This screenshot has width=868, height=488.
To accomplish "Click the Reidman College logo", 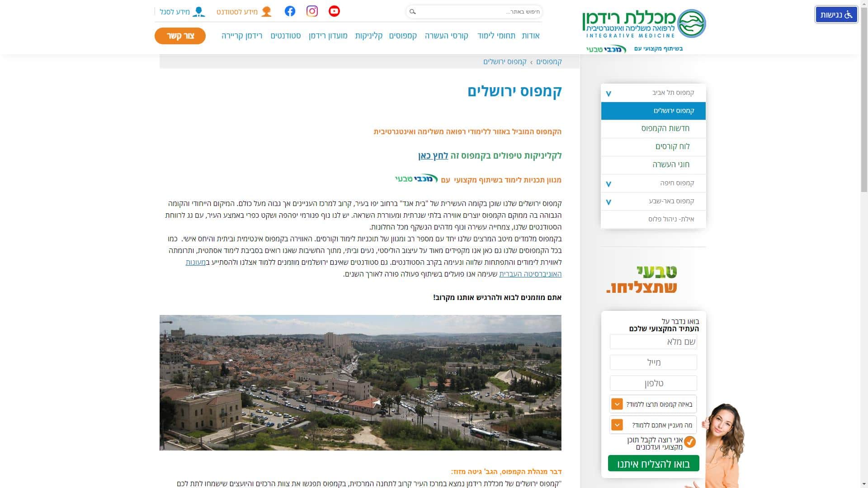I will click(644, 23).
